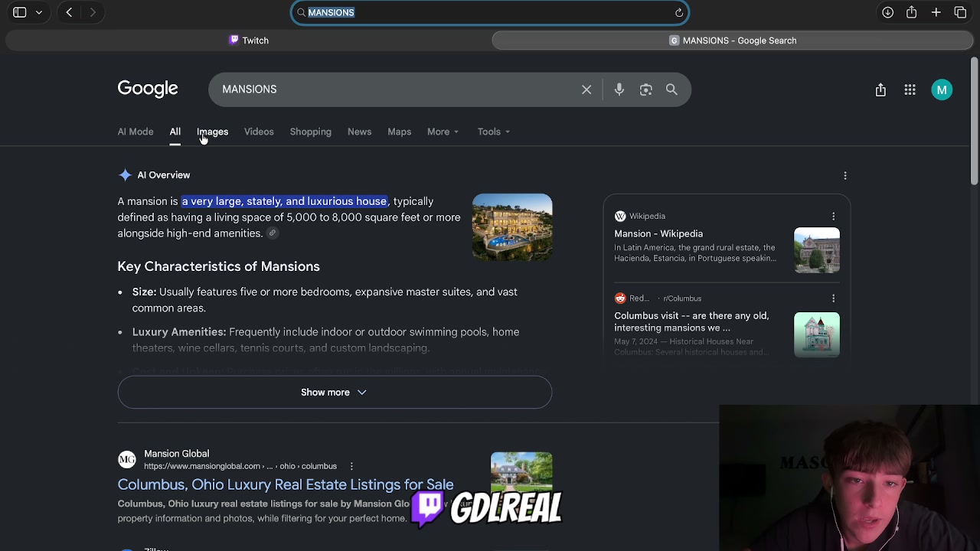Switch to the Twitch tab

click(249, 41)
